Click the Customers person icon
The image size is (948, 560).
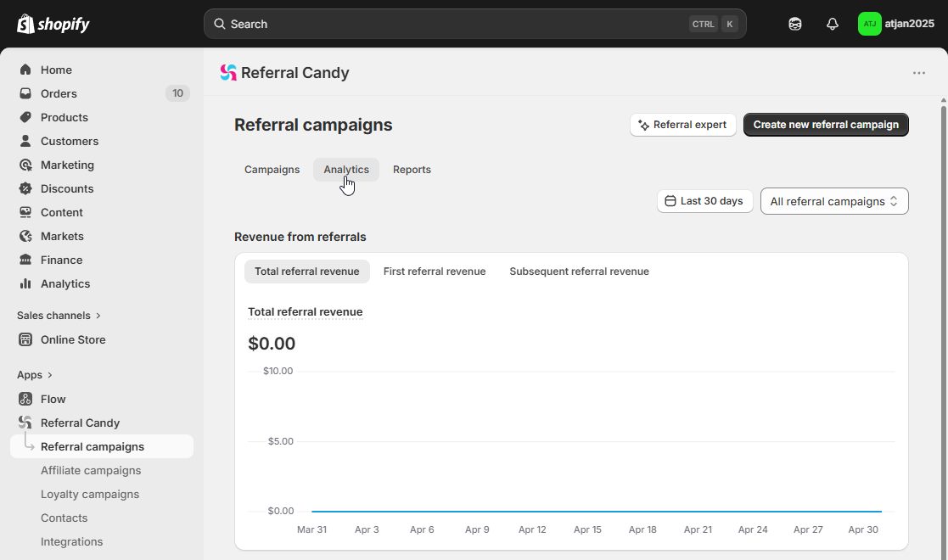(25, 141)
